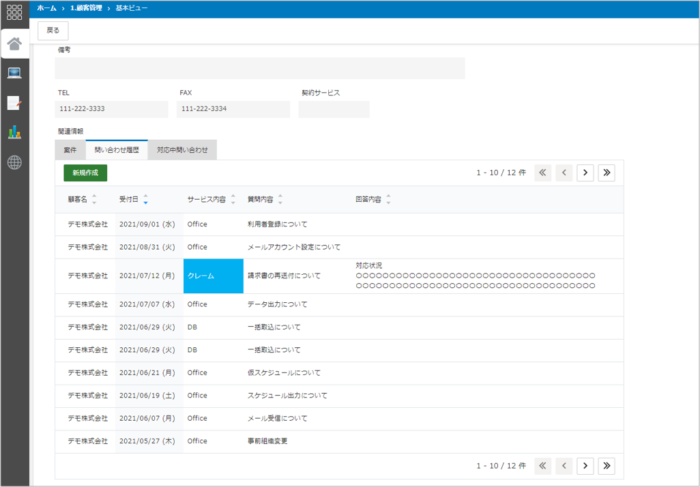
Task: Click date 2021/05/27 (木)
Action: pyautogui.click(x=147, y=441)
